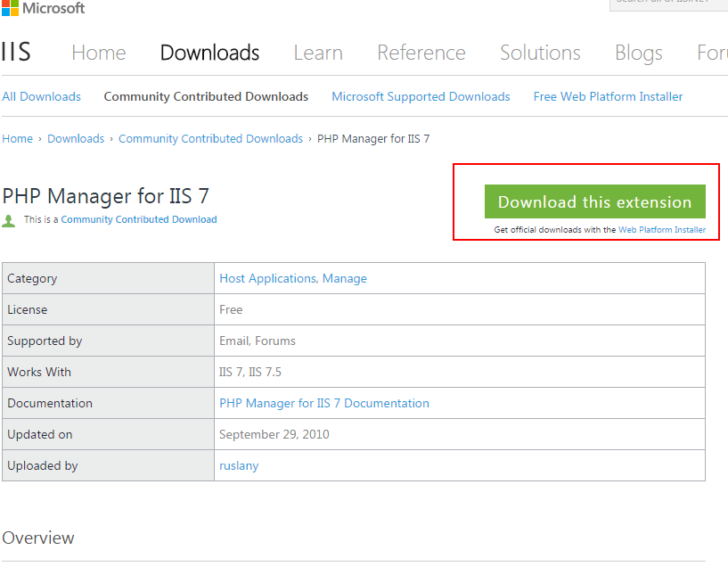This screenshot has height=583, width=728.
Task: Click the Works With row label
Action: click(x=39, y=372)
